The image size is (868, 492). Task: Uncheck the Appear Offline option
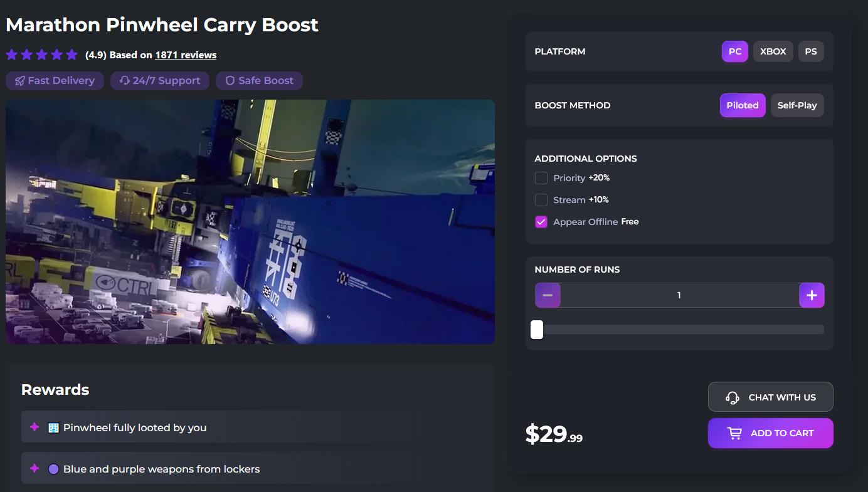[x=541, y=222]
